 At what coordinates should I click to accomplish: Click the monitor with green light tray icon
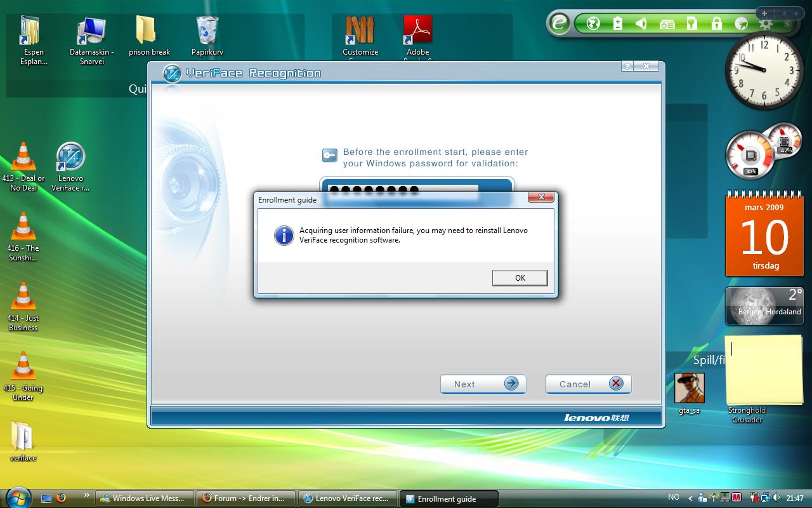coord(724,498)
